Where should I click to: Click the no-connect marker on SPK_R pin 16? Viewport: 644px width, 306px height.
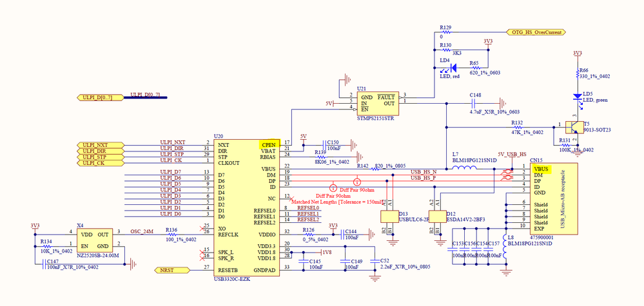[x=202, y=258]
